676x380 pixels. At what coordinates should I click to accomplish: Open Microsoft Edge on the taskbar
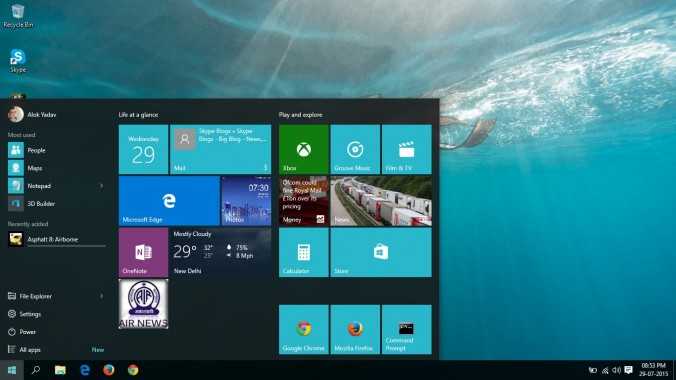point(84,370)
